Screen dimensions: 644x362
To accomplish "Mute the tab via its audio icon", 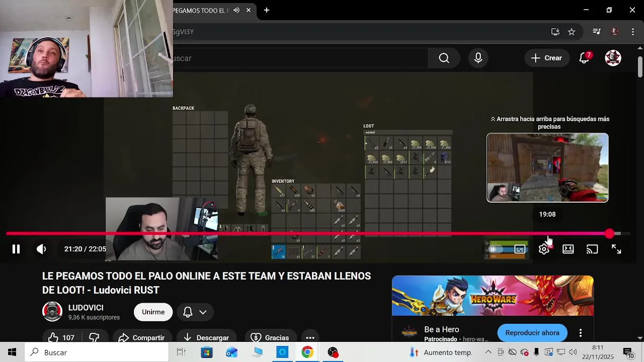I will click(x=236, y=10).
